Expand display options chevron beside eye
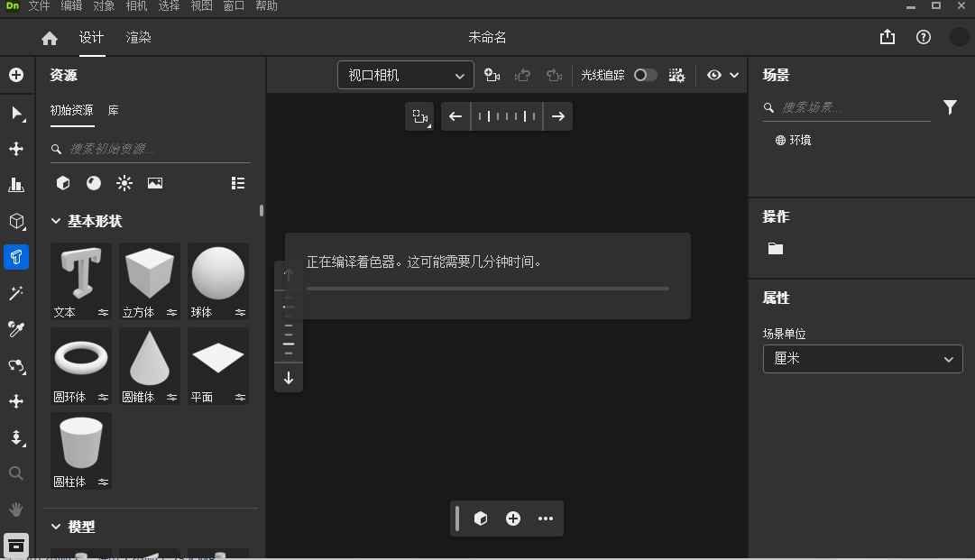 coord(734,75)
